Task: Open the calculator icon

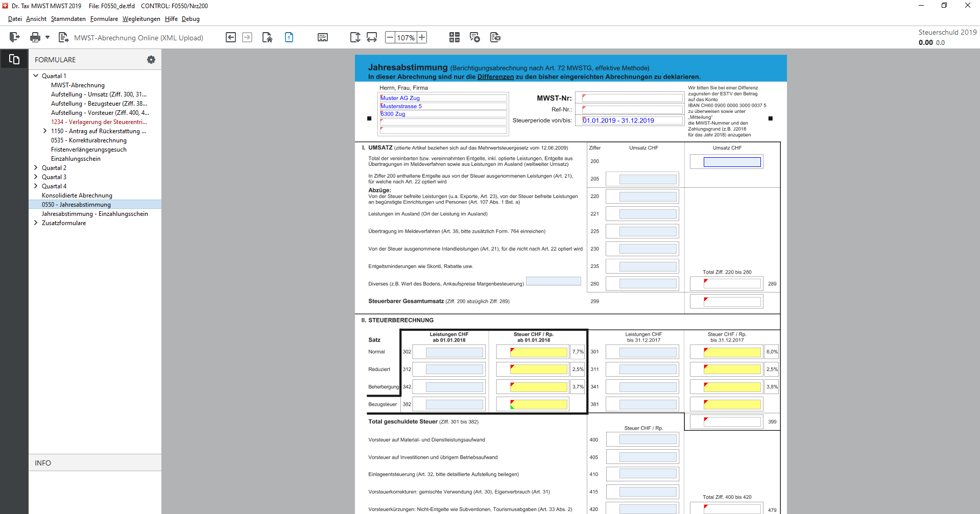Action: pos(455,37)
